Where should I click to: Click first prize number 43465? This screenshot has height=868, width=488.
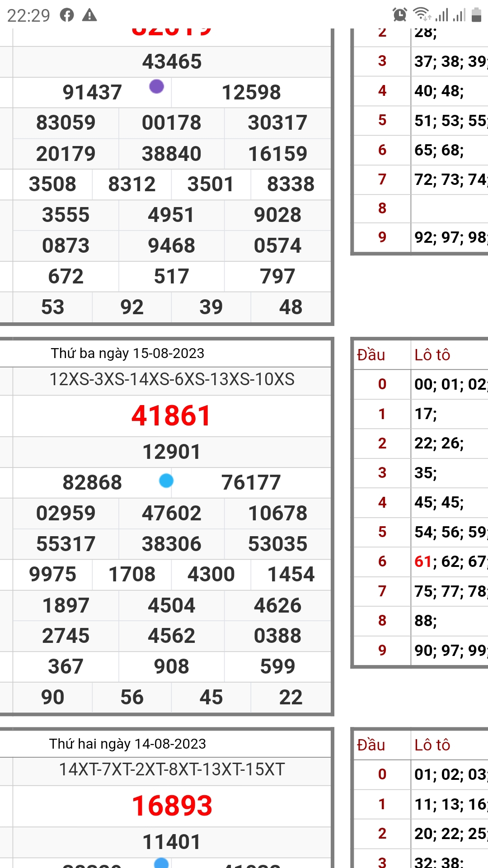tap(172, 61)
